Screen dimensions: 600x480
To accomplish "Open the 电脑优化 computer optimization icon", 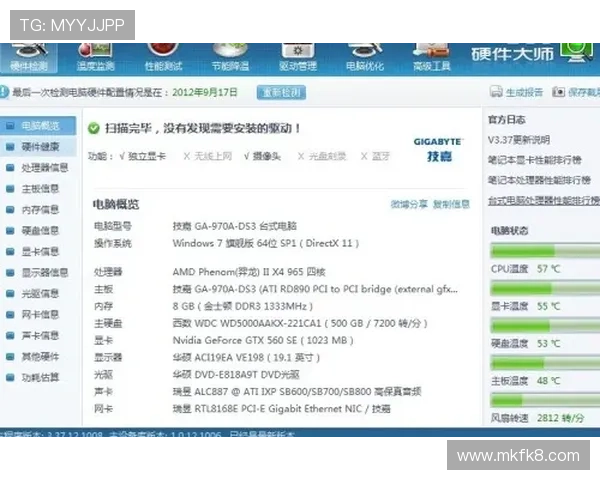I will [x=365, y=57].
